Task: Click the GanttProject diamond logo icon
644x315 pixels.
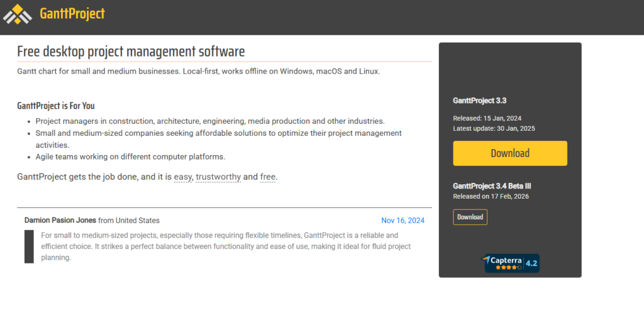Action: click(18, 14)
